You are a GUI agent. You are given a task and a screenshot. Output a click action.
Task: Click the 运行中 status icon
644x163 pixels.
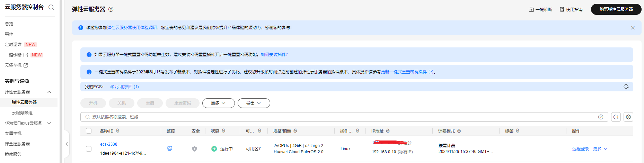(214, 149)
